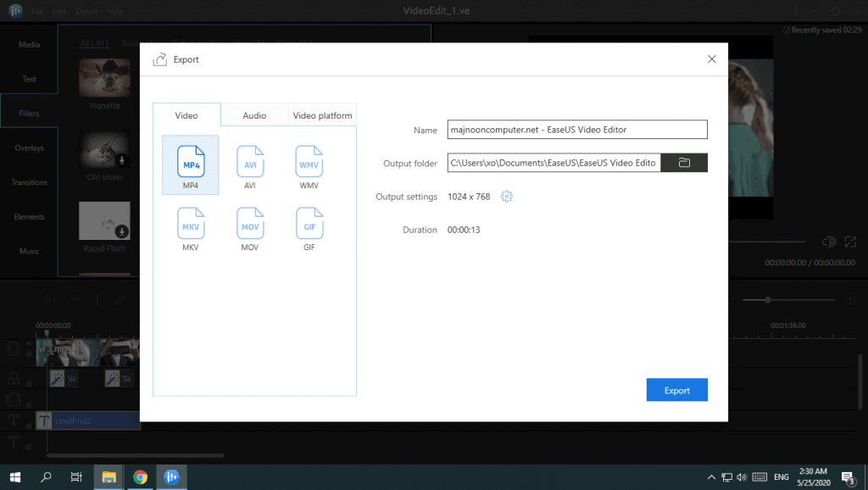Screen dimensions: 868x490
Task: Show All (49) filters category
Action: (94, 43)
